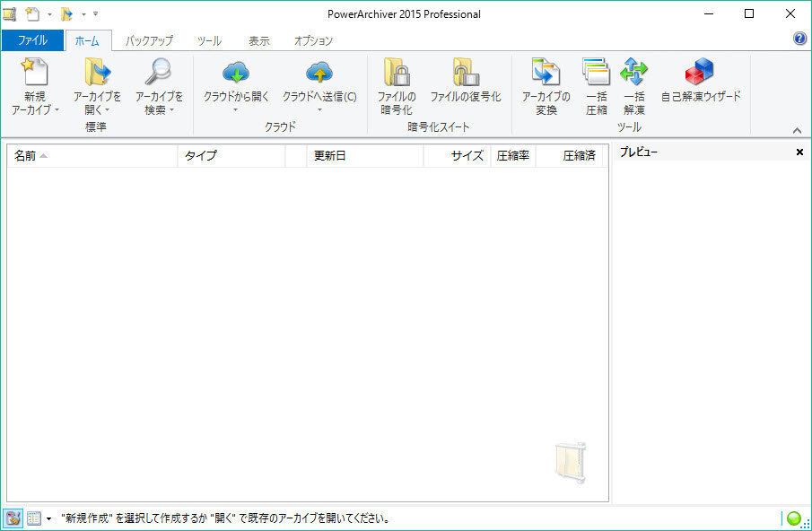Click the プレビュー panel title
The image size is (812, 531).
click(x=639, y=152)
